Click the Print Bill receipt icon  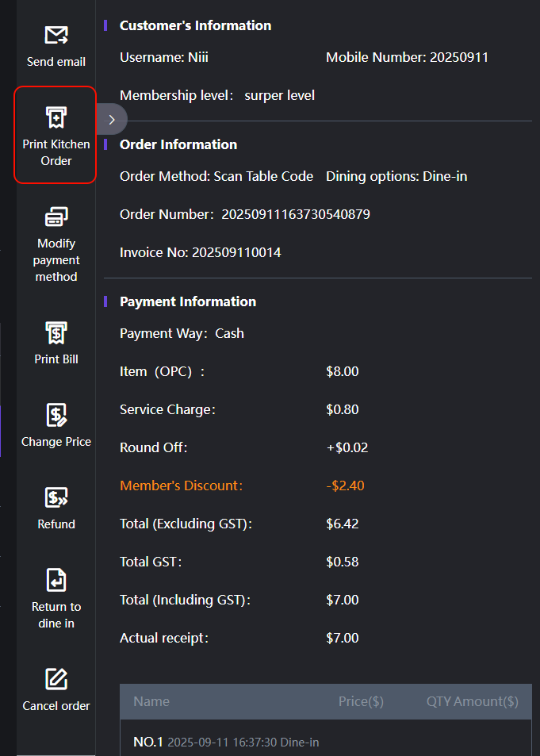coord(56,332)
